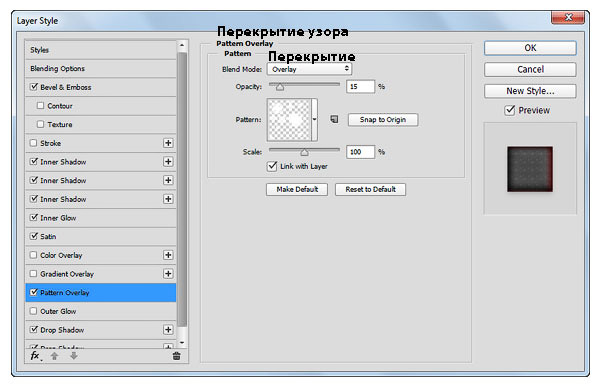
Task: Enable the Outer Glow checkbox
Action: point(34,311)
